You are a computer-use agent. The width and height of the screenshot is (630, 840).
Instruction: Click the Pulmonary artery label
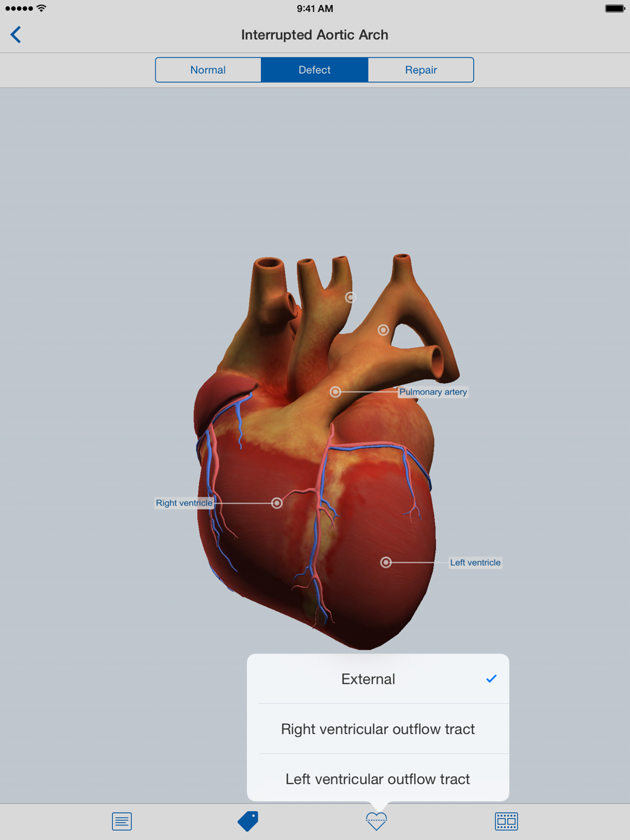[x=433, y=392]
